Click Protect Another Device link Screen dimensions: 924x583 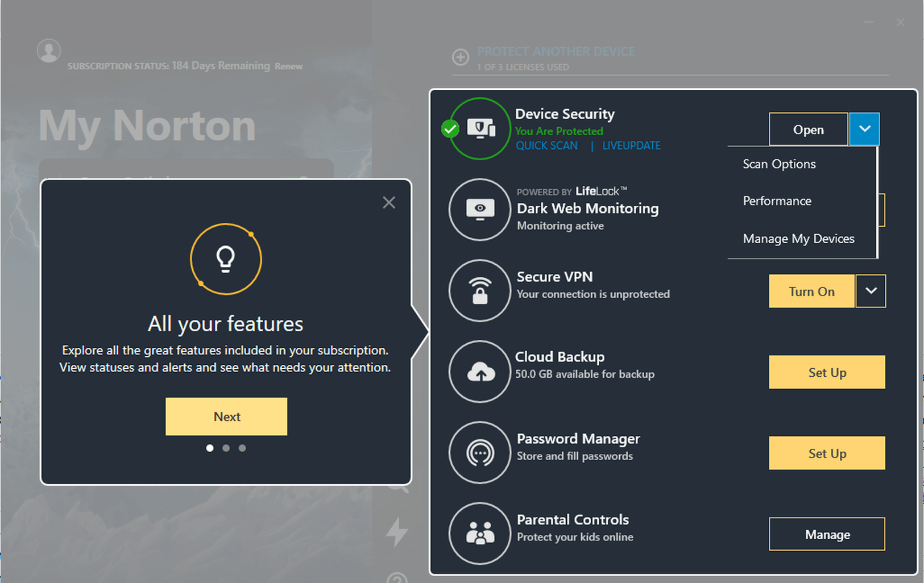(x=556, y=51)
